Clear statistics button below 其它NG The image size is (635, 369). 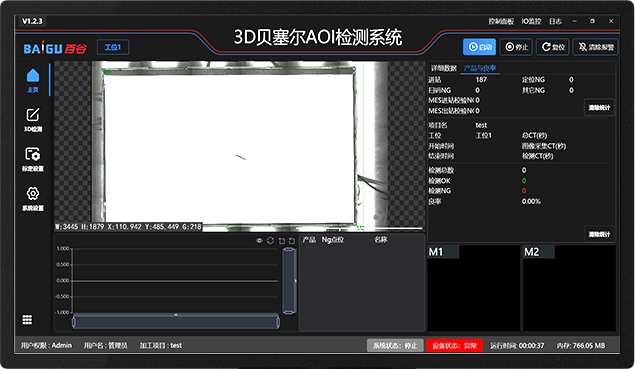599,107
